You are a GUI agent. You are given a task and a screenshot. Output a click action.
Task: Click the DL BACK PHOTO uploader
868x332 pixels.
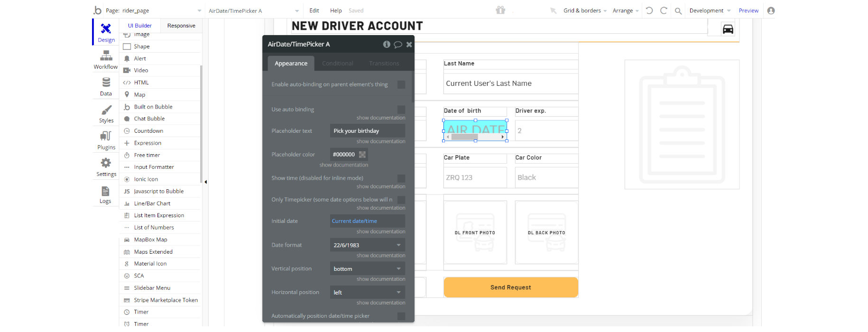click(x=546, y=232)
